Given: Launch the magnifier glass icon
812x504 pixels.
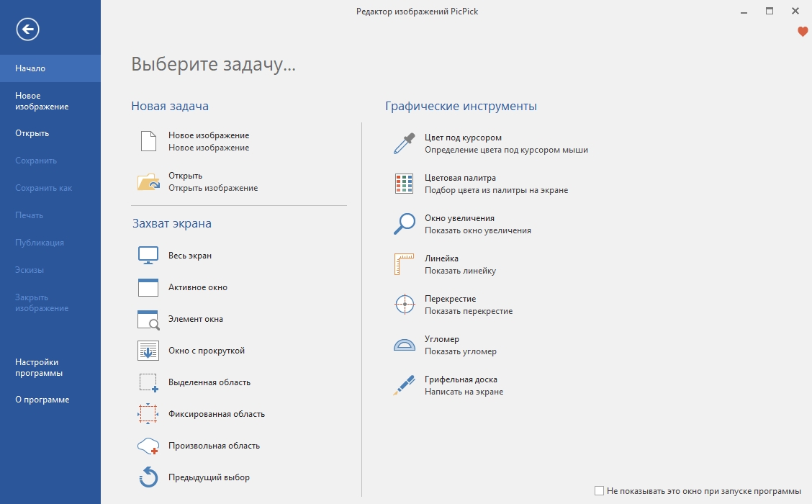Looking at the screenshot, I should click(405, 224).
